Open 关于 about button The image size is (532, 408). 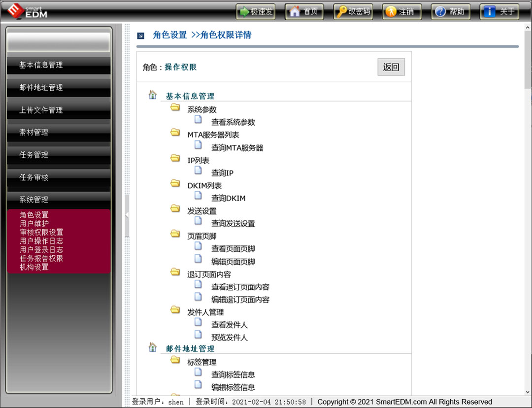pyautogui.click(x=499, y=11)
